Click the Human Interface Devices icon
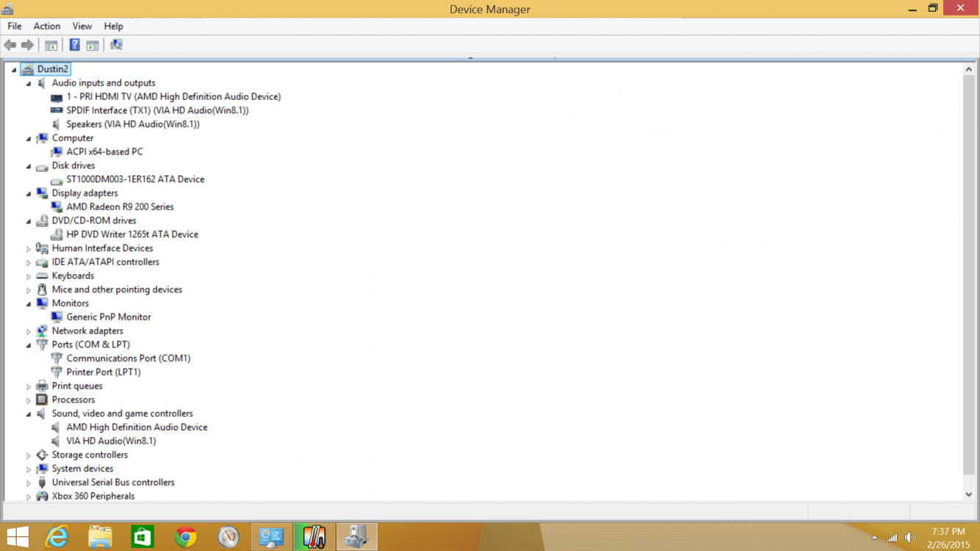This screenshot has height=551, width=980. pyautogui.click(x=42, y=248)
